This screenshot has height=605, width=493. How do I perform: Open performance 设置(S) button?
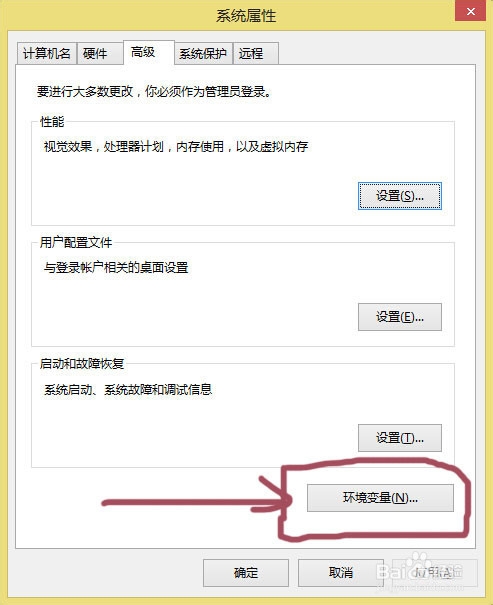coord(400,196)
